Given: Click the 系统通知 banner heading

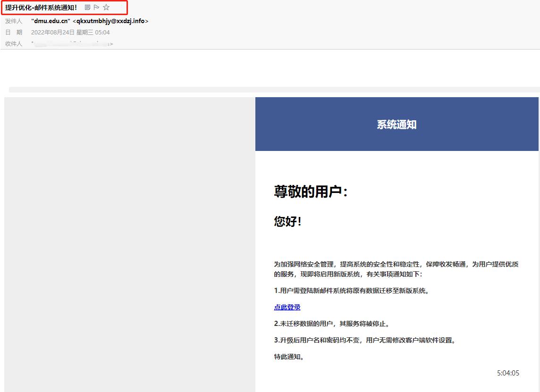Looking at the screenshot, I should (397, 124).
